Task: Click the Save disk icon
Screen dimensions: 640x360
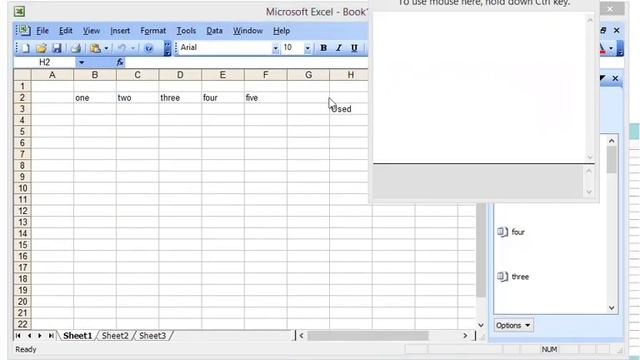Action: pyautogui.click(x=56, y=48)
